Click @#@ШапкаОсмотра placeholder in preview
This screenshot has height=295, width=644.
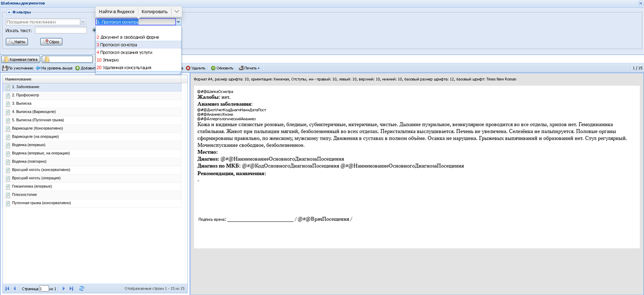click(x=215, y=92)
